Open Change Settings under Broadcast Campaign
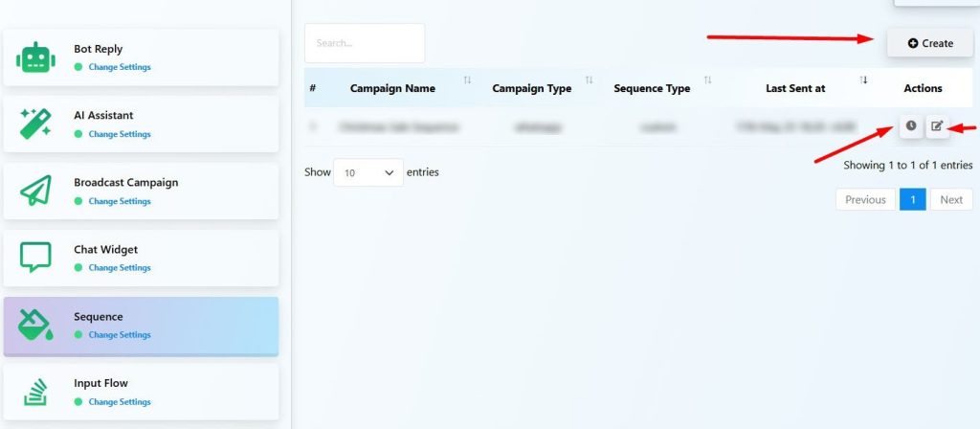Image resolution: width=980 pixels, height=429 pixels. (120, 202)
